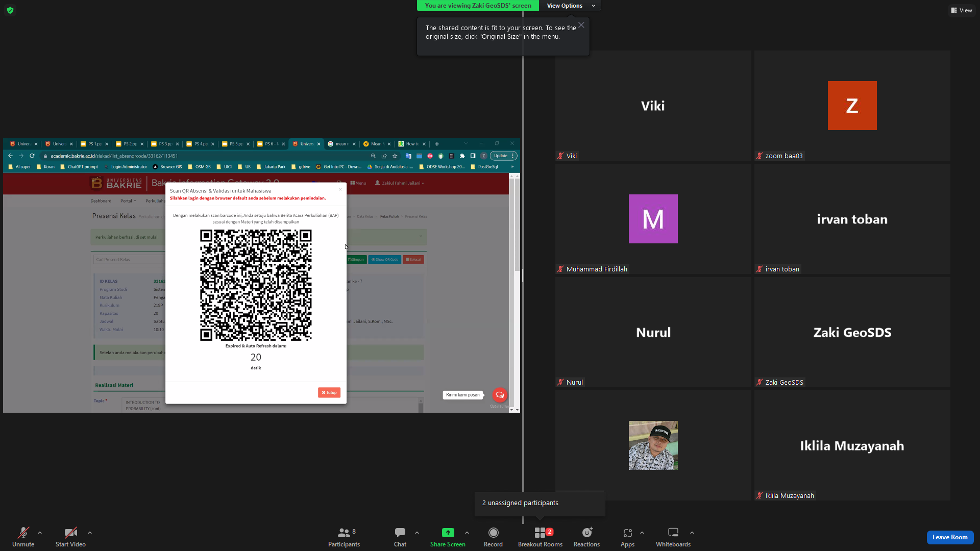Open a new browser tab
980x551 pixels.
[437, 144]
